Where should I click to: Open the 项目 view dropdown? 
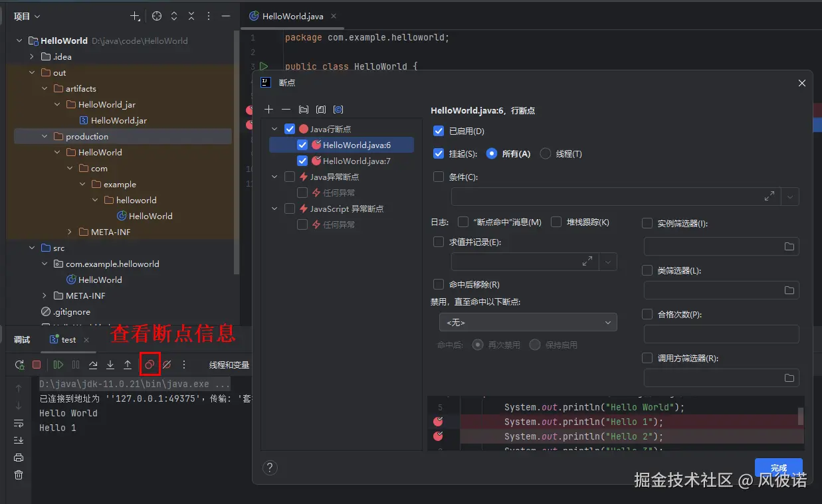pos(27,16)
